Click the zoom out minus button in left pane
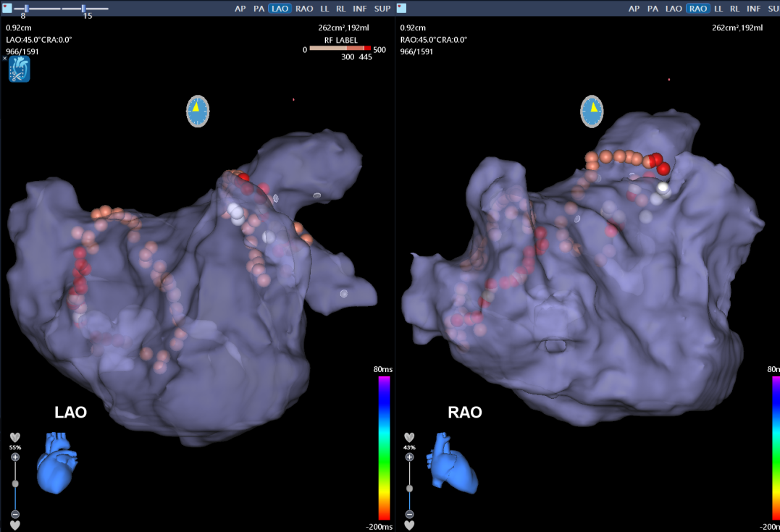 [15, 514]
